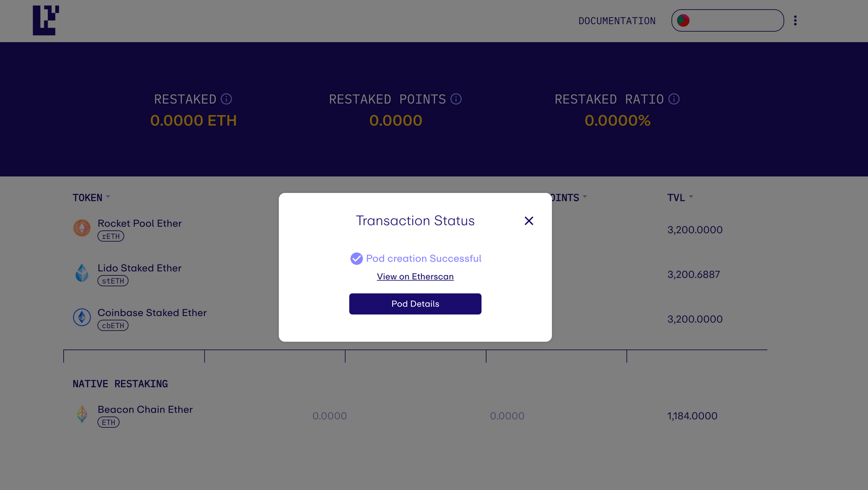
Task: Click the Beacon Chain Ether TVL value
Action: (x=692, y=416)
